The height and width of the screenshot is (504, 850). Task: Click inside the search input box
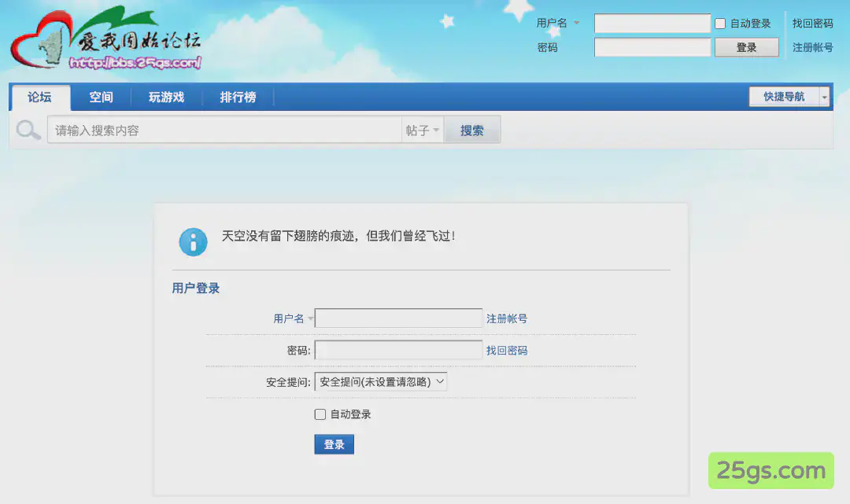point(220,128)
